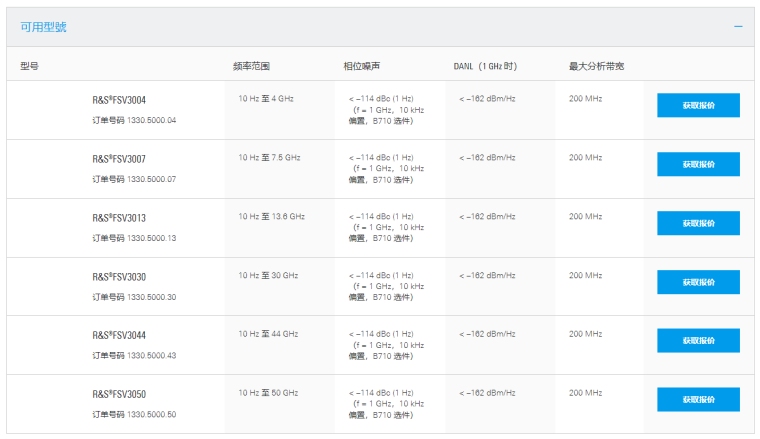Select the 相位噪声 column header
Image resolution: width=760 pixels, height=439 pixels.
[x=361, y=66]
